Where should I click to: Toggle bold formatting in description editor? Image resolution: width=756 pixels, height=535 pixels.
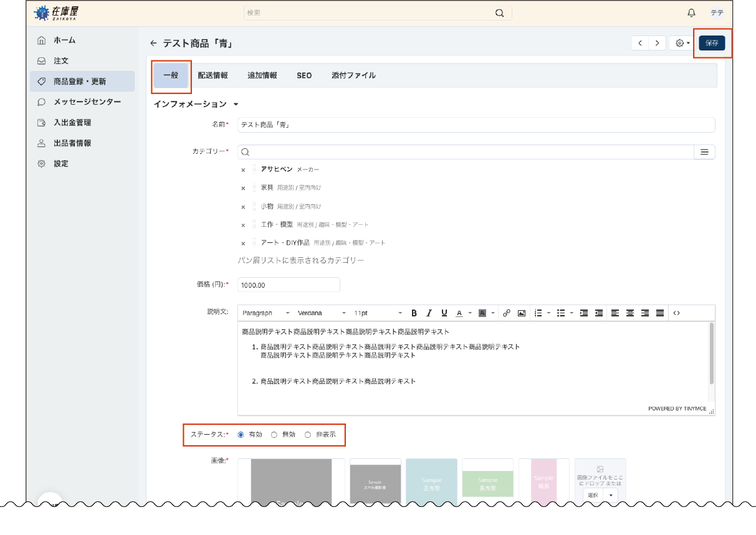(x=414, y=313)
